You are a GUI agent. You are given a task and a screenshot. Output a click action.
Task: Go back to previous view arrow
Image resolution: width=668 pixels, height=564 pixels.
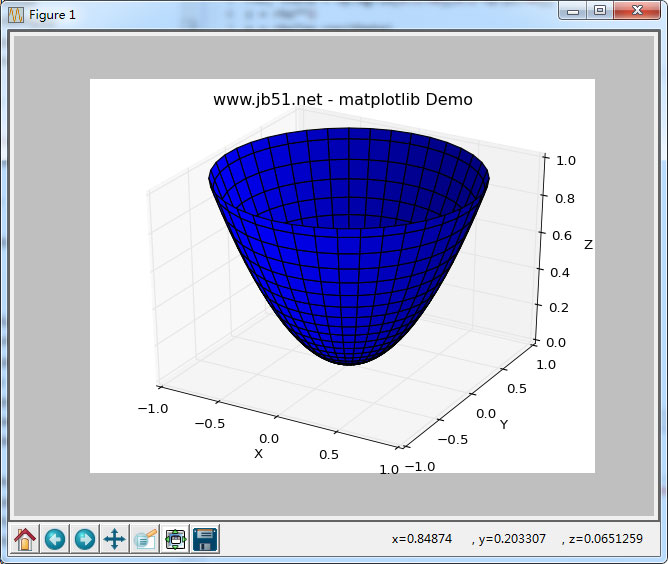tap(55, 539)
